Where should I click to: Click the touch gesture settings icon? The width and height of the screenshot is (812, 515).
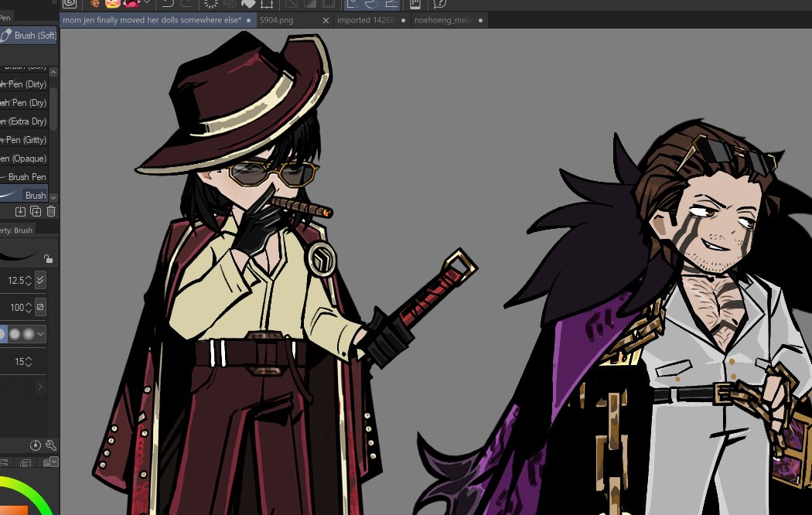point(415,4)
